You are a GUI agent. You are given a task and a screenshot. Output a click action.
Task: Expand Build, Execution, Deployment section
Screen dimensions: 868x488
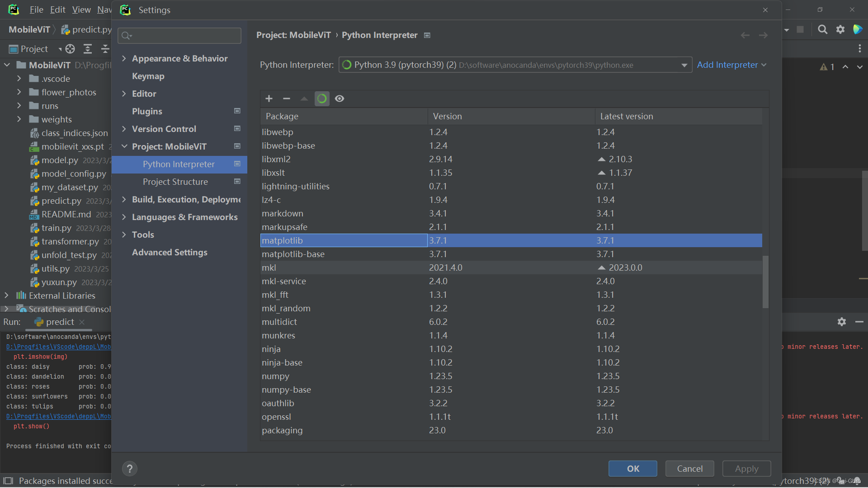pyautogui.click(x=124, y=199)
